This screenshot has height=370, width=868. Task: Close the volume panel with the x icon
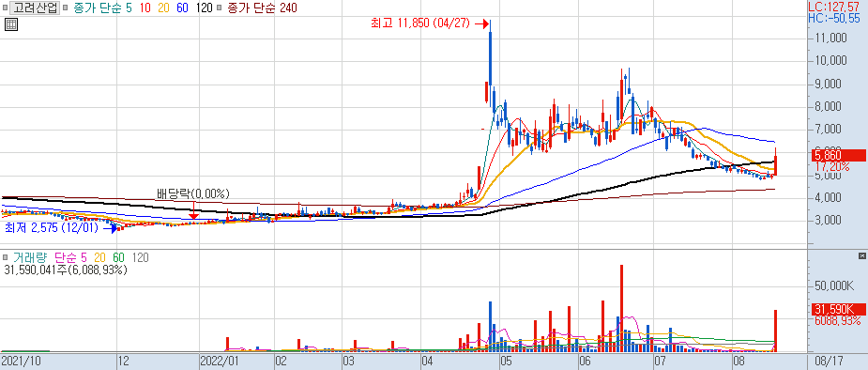coord(861,255)
